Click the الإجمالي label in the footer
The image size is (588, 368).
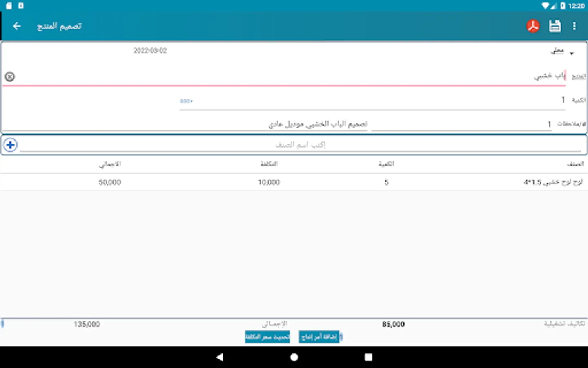tap(274, 324)
